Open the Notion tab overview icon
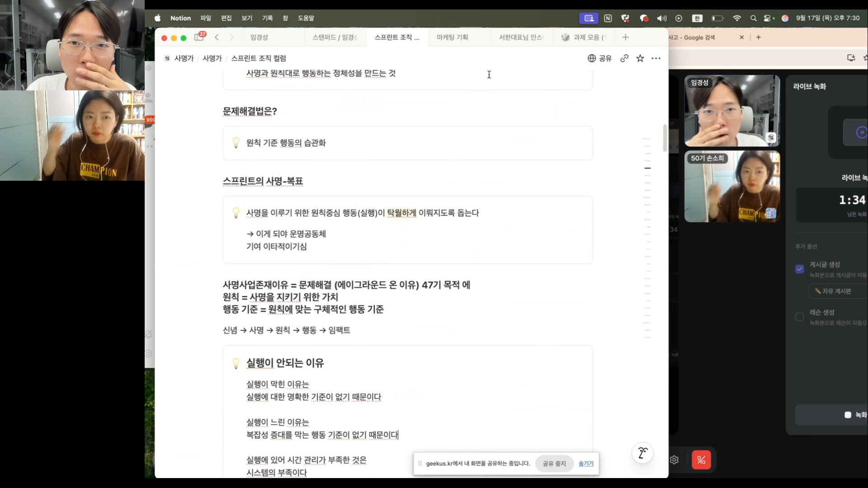Image resolution: width=868 pixels, height=488 pixels. 199,37
